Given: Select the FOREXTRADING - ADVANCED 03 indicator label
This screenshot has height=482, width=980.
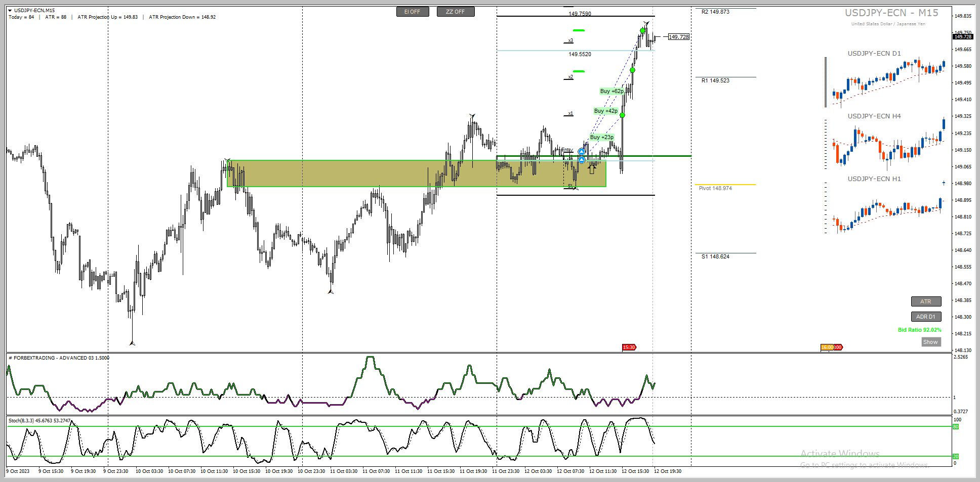Looking at the screenshot, I should [59, 358].
